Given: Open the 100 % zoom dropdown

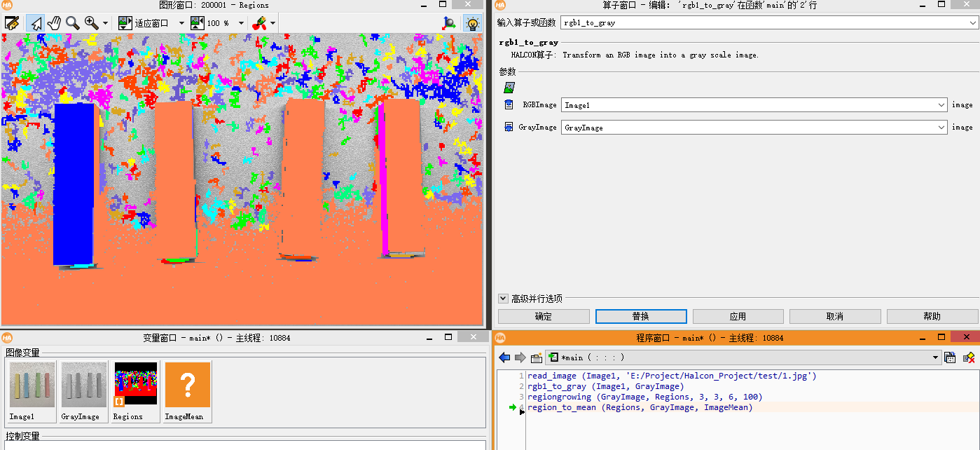Looking at the screenshot, I should click(x=241, y=23).
